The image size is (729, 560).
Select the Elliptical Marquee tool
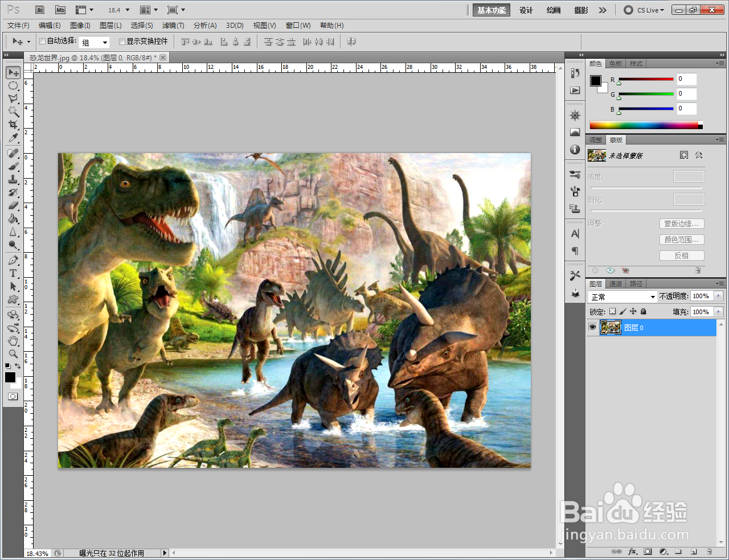(14, 86)
